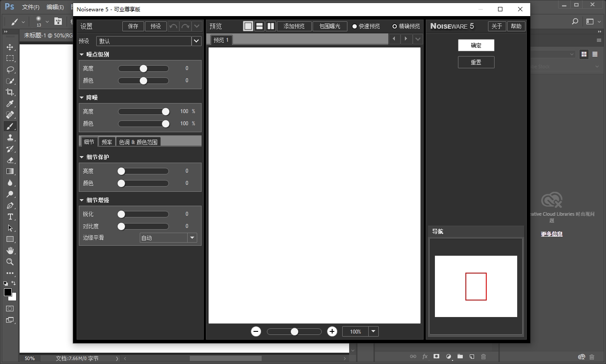Choose horizontal split preview layout

pos(259,26)
